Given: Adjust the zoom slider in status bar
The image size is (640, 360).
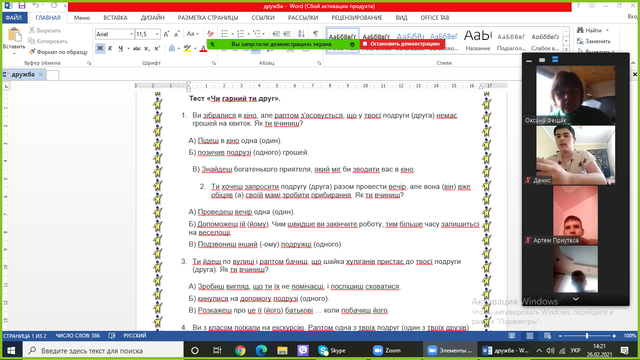Looking at the screenshot, I should pyautogui.click(x=587, y=336).
